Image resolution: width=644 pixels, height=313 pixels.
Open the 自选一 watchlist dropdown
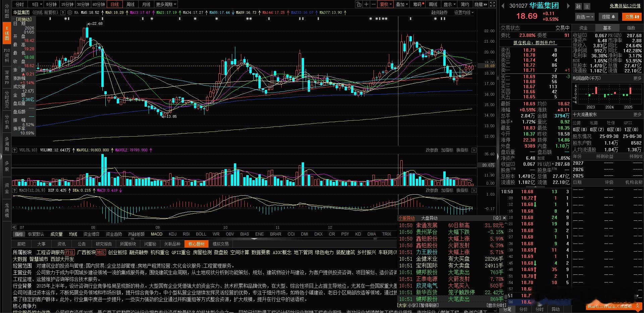coord(584,16)
